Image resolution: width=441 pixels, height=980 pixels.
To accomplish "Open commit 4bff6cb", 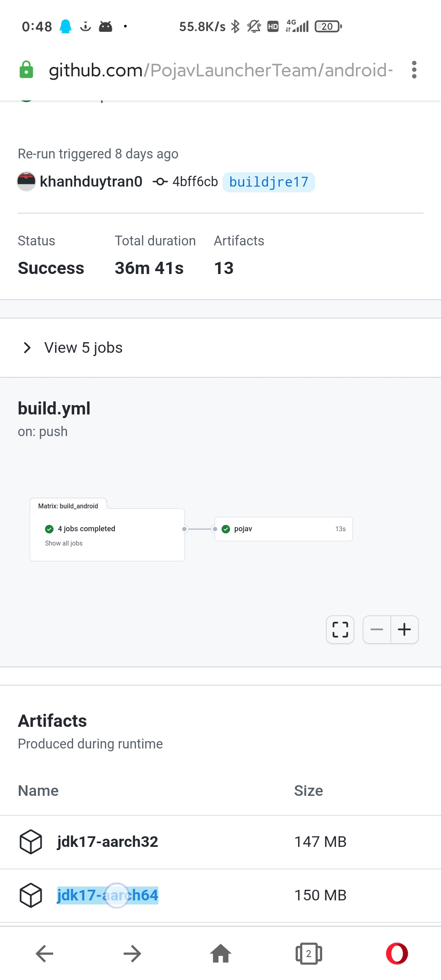I will [x=195, y=181].
